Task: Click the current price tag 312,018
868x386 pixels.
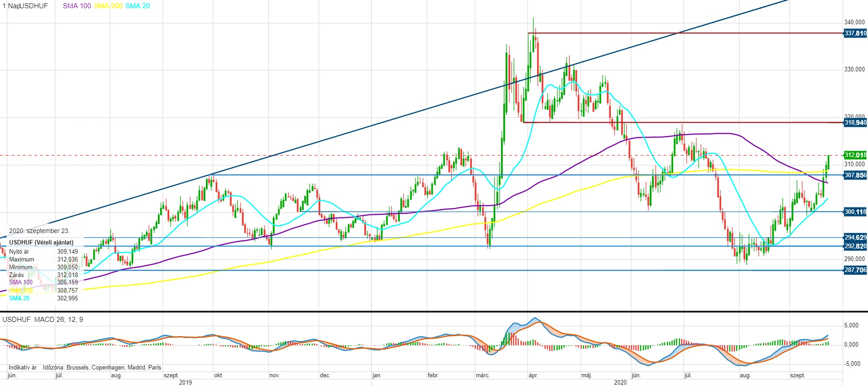Action: pyautogui.click(x=855, y=155)
